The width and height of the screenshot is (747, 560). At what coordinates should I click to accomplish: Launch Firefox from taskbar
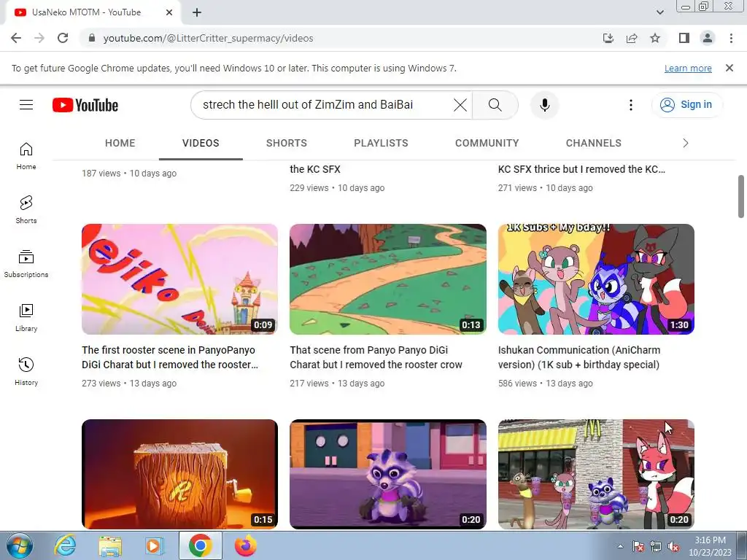point(246,545)
